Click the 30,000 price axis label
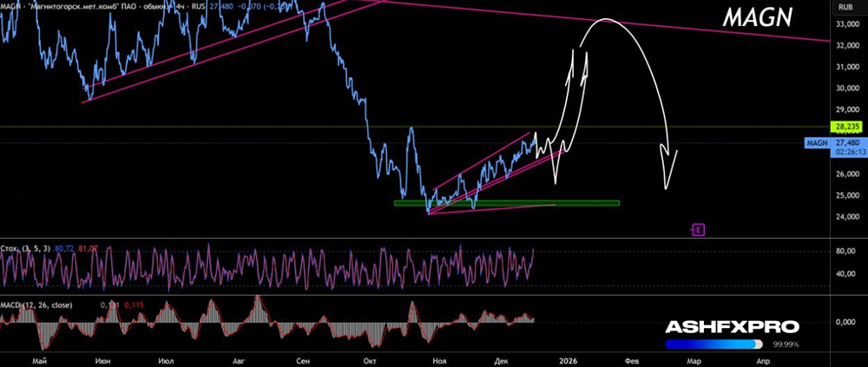 tap(847, 88)
